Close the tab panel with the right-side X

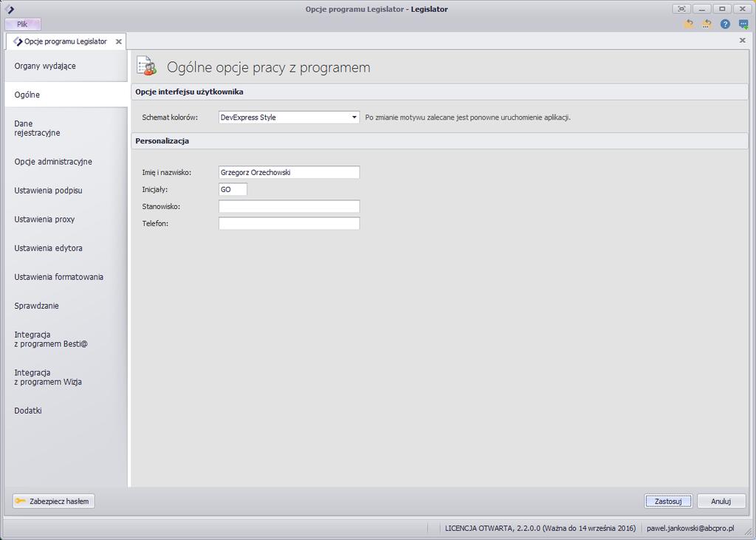click(743, 40)
